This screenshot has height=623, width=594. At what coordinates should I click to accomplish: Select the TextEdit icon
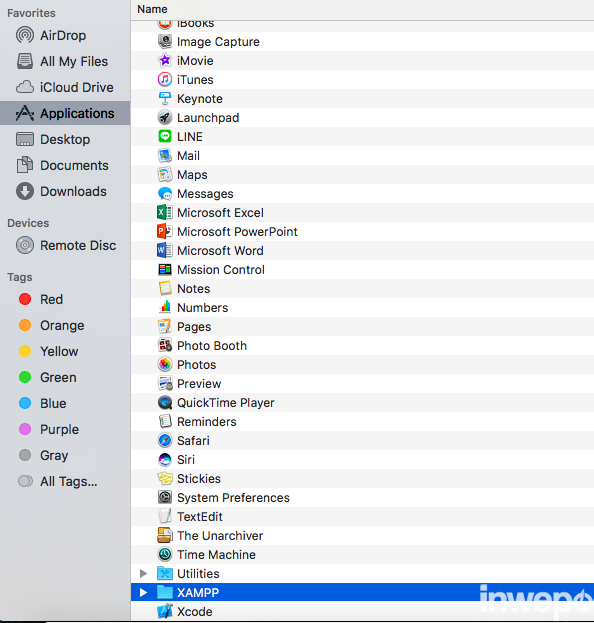click(165, 516)
